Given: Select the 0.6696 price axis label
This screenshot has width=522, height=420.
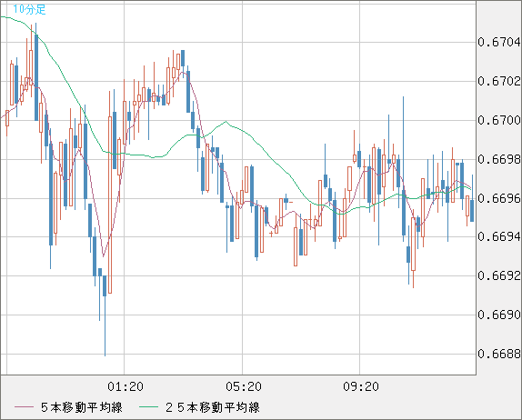Looking at the screenshot, I should pos(499,198).
